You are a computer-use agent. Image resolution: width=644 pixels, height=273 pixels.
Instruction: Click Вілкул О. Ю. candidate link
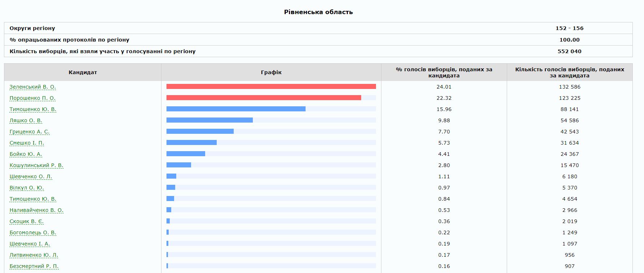[27, 188]
